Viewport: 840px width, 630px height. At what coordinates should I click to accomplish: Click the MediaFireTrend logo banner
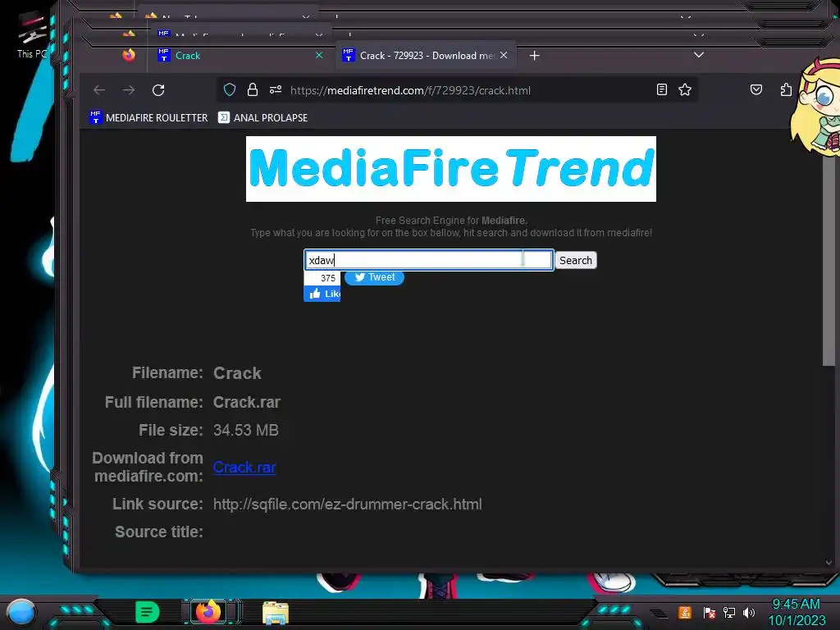tap(451, 169)
